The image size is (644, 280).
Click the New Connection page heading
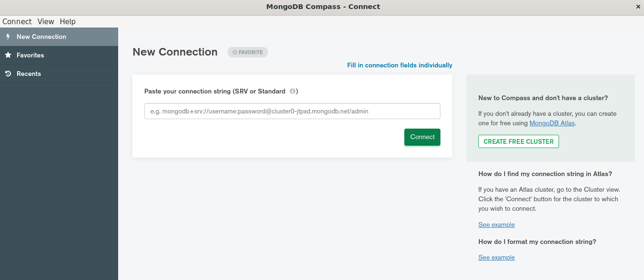point(175,52)
